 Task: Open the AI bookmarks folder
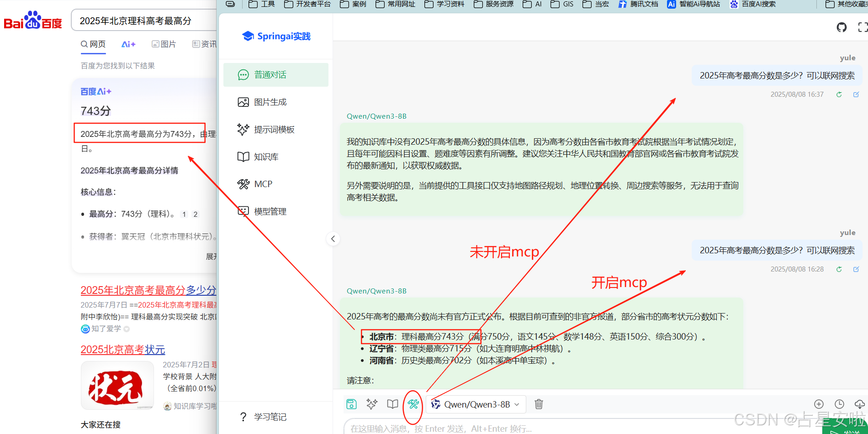[x=532, y=4]
